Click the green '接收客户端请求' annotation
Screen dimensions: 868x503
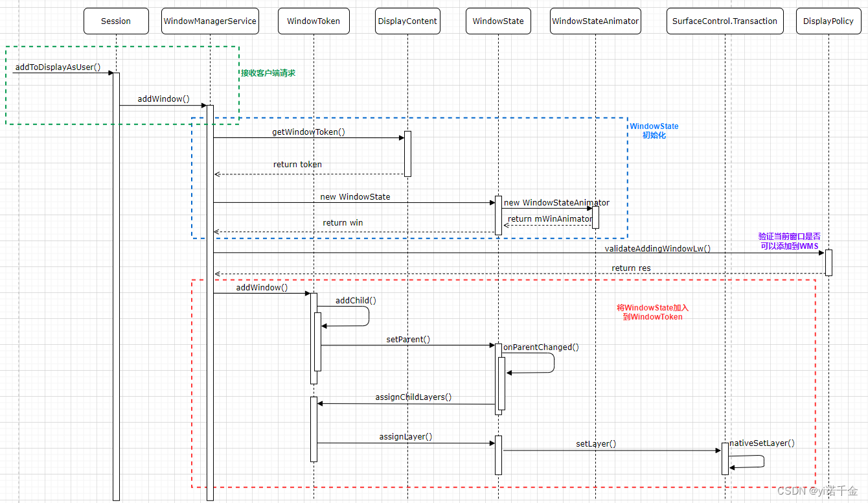pyautogui.click(x=268, y=73)
